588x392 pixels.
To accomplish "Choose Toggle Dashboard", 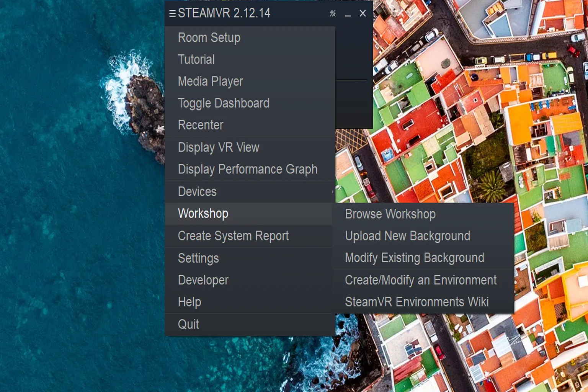I will pos(250,103).
